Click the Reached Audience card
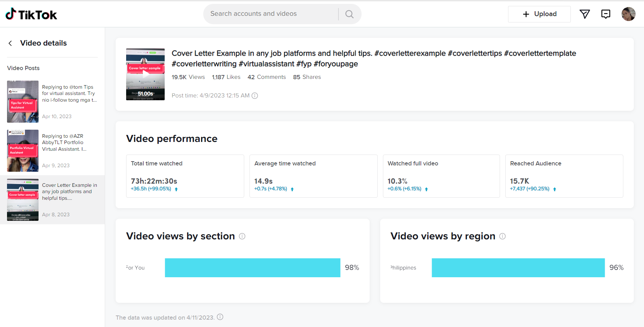Screen dimensions: 644x327 (564, 176)
